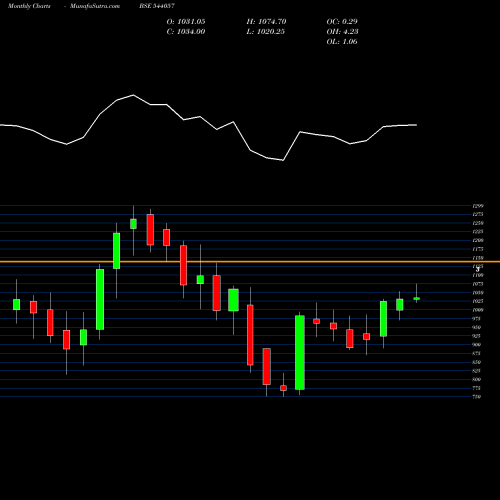Select the open value 'O: 1031.05'

186,22
